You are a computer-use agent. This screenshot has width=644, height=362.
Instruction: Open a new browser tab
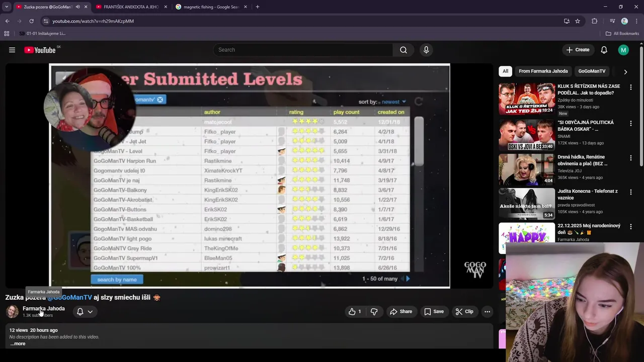[x=258, y=7]
